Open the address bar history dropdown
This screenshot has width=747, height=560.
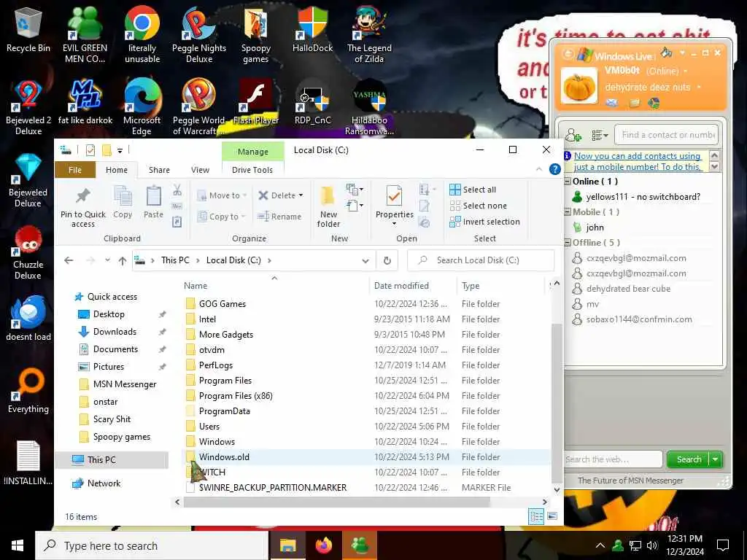(x=365, y=260)
